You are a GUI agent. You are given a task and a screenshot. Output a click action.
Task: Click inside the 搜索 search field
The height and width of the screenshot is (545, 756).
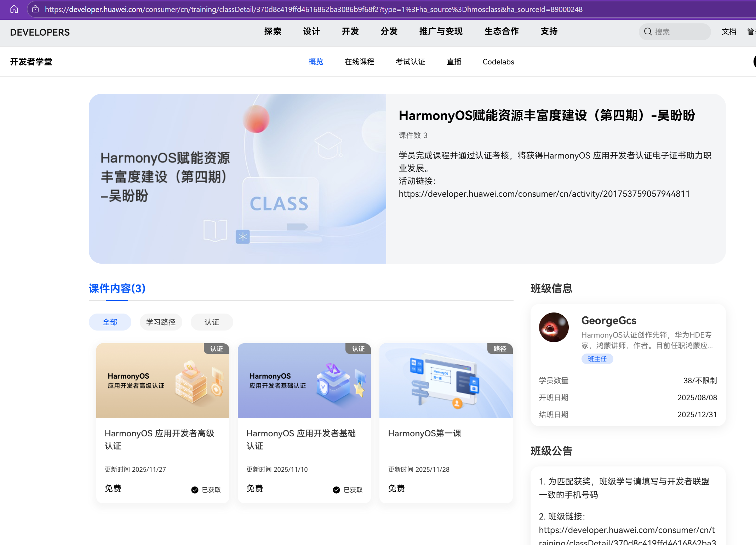tap(676, 31)
